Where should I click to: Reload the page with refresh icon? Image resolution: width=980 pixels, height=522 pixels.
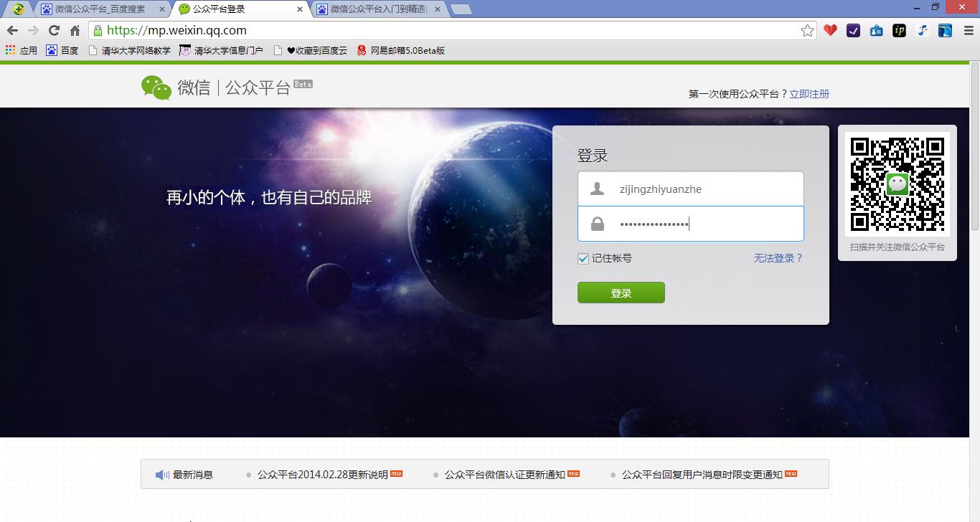(53, 30)
